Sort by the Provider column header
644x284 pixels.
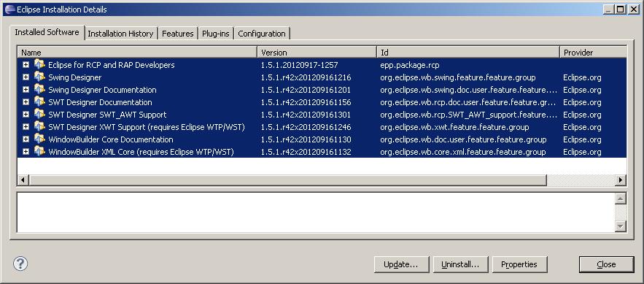coord(593,52)
